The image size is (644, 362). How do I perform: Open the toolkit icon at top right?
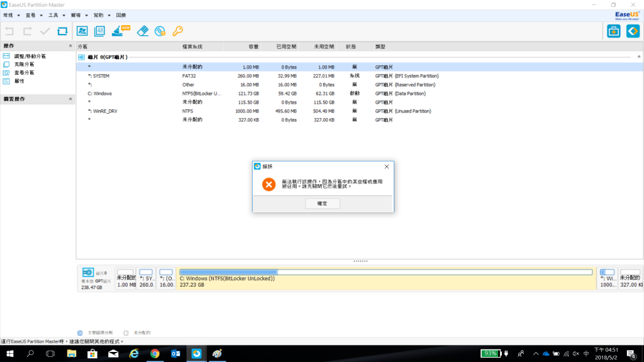click(x=614, y=31)
